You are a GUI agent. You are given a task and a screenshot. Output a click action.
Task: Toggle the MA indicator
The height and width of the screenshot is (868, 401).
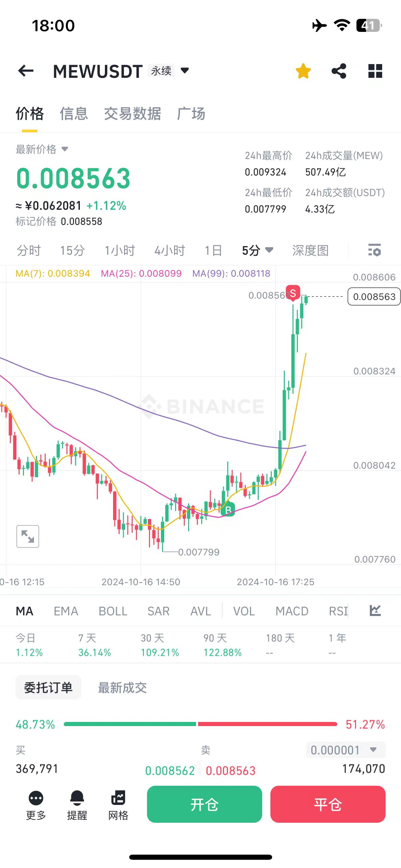tap(25, 611)
